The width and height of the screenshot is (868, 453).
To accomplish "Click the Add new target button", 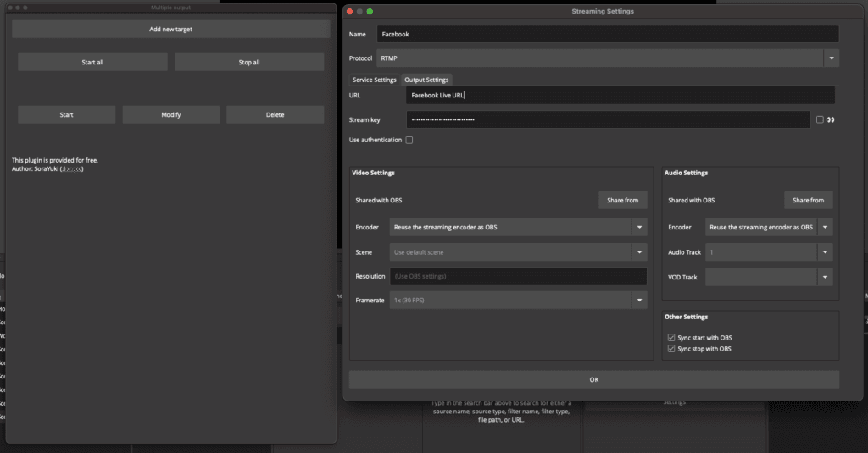I will click(x=170, y=30).
